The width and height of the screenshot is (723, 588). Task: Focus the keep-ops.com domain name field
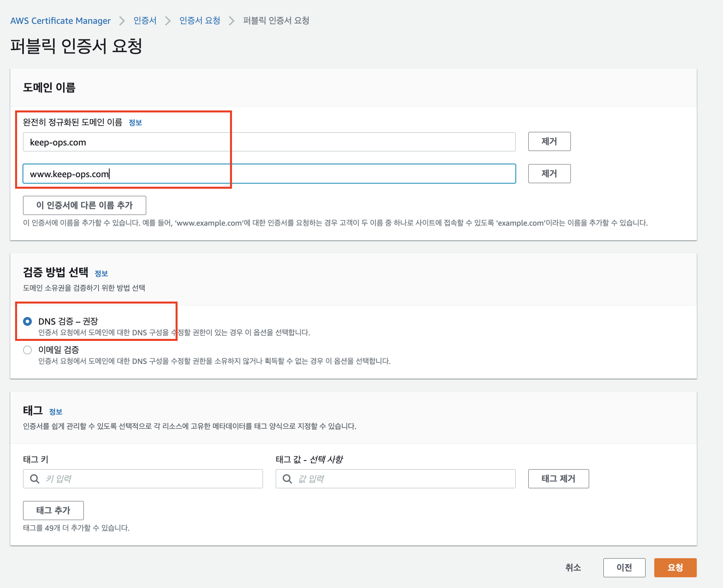coord(269,142)
